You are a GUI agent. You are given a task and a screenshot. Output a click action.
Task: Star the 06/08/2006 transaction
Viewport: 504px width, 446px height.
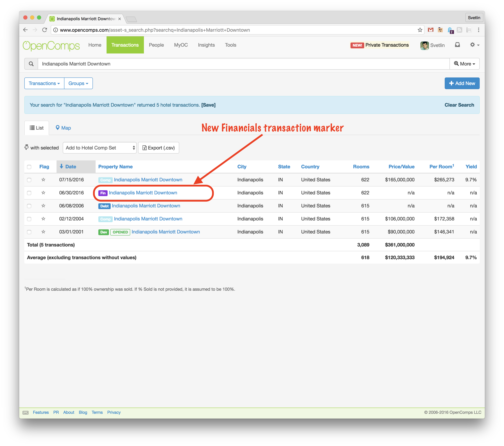click(x=43, y=206)
